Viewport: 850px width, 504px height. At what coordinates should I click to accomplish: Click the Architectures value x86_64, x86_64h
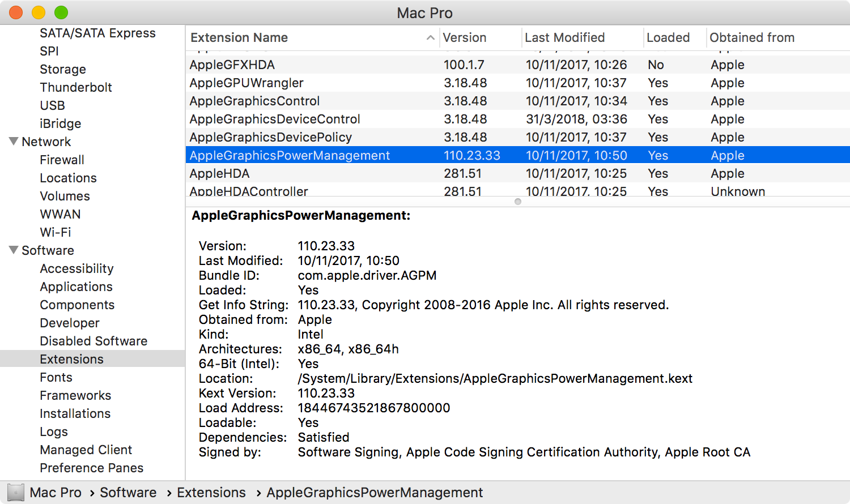click(x=348, y=349)
